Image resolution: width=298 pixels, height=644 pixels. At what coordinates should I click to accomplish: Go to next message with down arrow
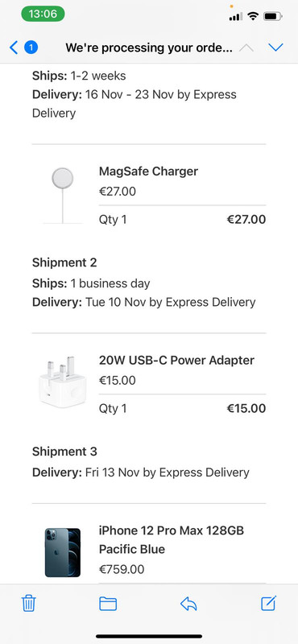[x=275, y=47]
